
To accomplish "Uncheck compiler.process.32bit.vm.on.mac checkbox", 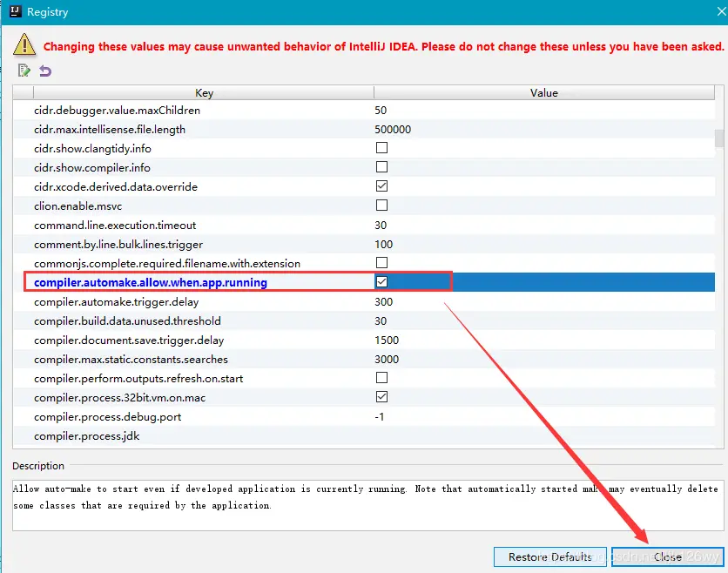I will coord(381,397).
